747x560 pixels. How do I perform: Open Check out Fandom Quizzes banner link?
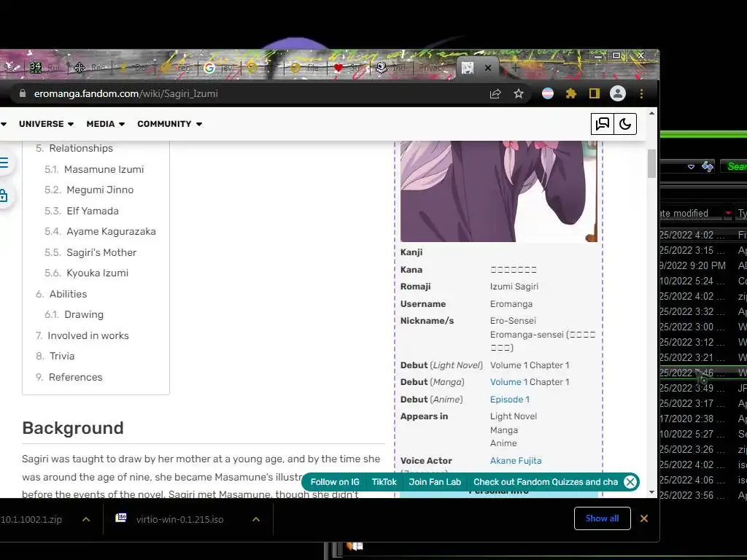pos(546,482)
